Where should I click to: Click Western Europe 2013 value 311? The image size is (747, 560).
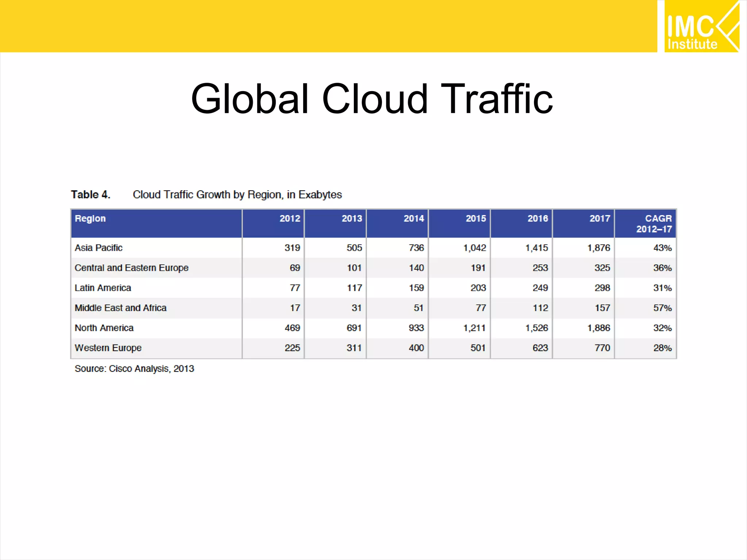pyautogui.click(x=355, y=348)
